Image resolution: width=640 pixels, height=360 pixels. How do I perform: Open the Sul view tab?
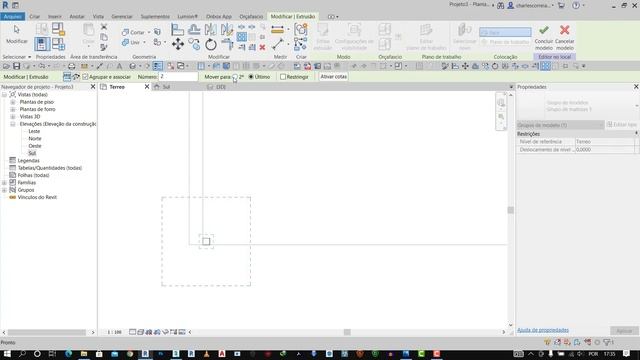pyautogui.click(x=167, y=87)
